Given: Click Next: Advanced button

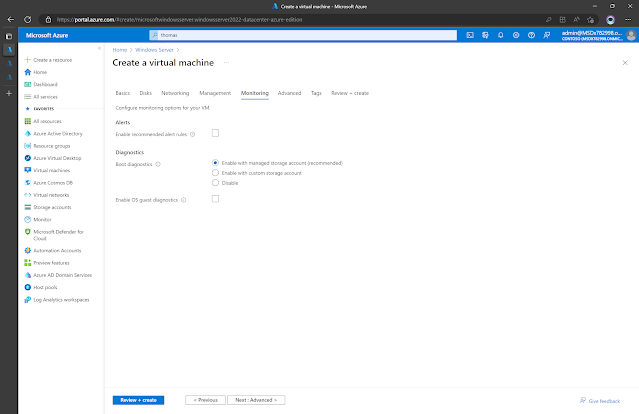Looking at the screenshot, I should coord(256,400).
